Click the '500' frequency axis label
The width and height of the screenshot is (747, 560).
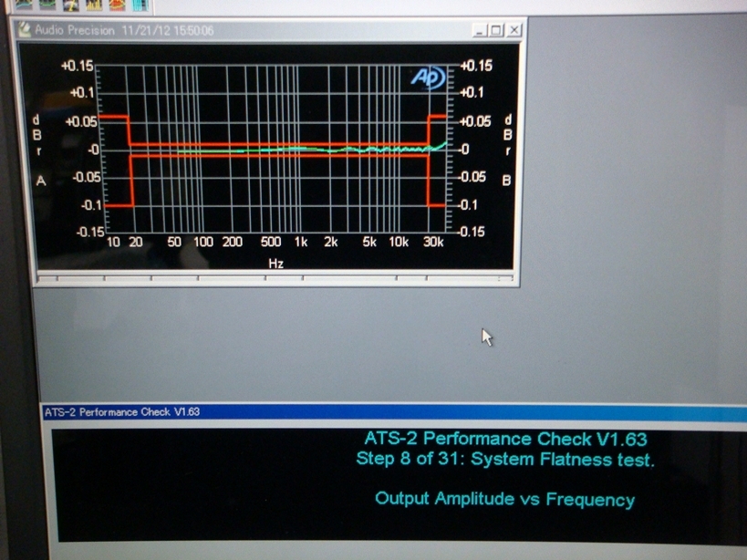pyautogui.click(x=271, y=242)
